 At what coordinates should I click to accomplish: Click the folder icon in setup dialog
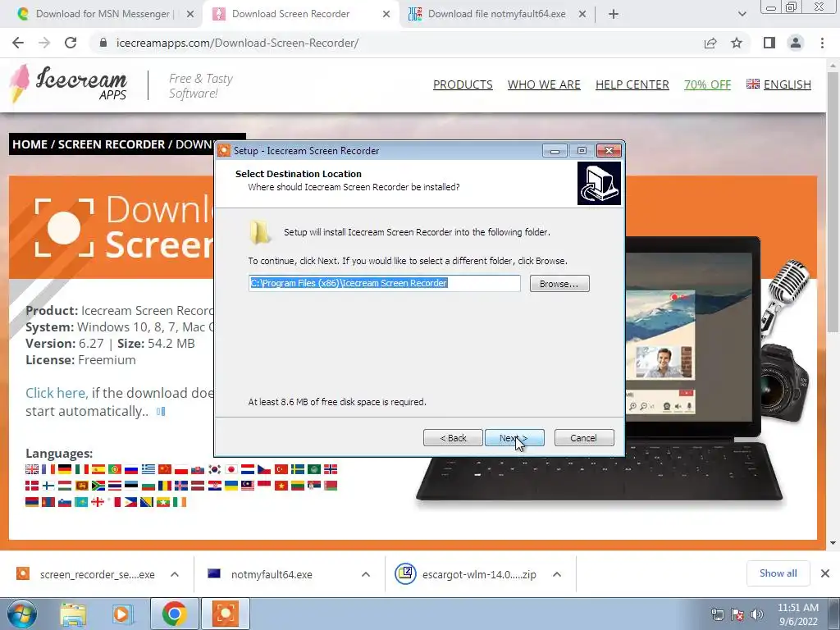[x=260, y=232]
